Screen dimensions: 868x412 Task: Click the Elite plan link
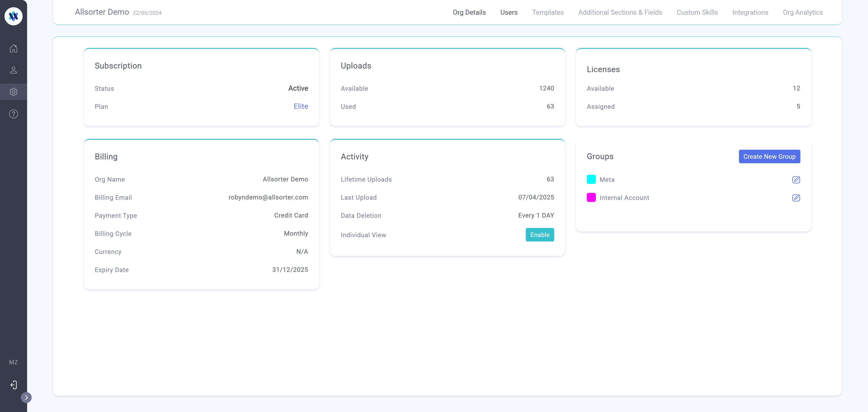301,106
